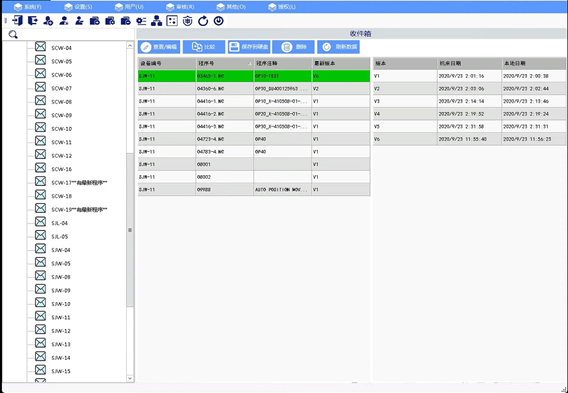This screenshot has width=568, height=393.
Task: Click the power button toolbar icon
Action: (x=218, y=21)
